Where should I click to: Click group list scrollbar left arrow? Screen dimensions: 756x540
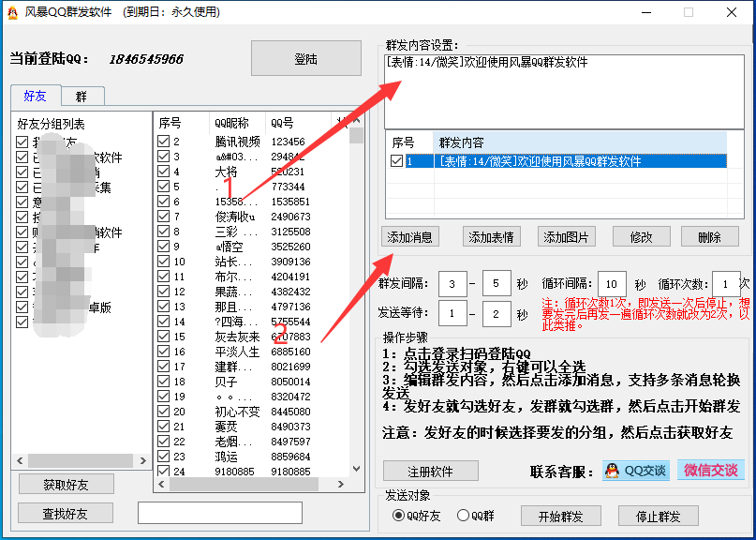tap(20, 460)
